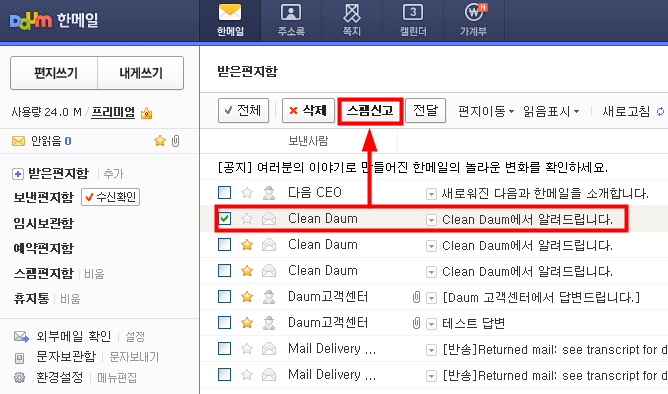Click the 삭제 delete button

pos(308,111)
